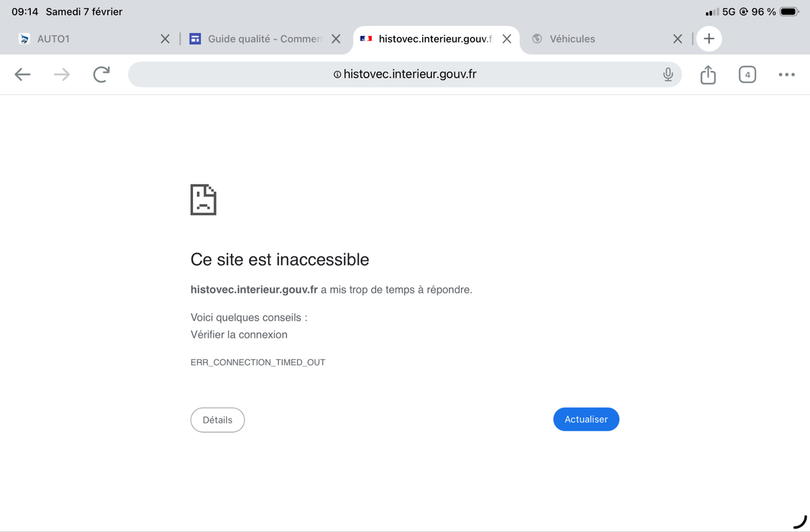Tap the battery indicator in status bar
The height and width of the screenshot is (532, 810).
[789, 11]
